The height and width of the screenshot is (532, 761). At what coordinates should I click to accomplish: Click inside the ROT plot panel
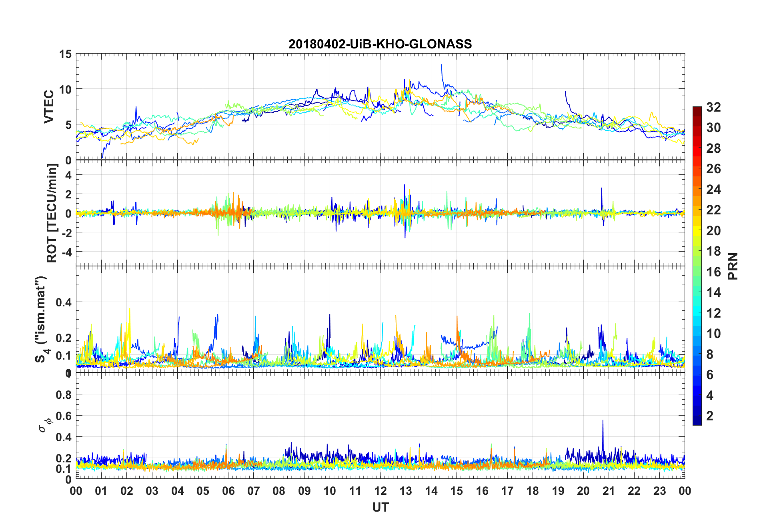(x=380, y=213)
